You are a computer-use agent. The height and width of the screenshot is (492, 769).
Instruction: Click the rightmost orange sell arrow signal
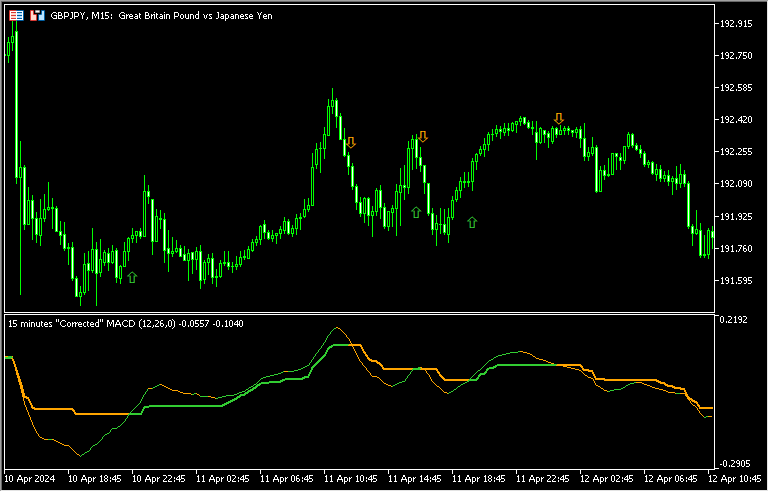coord(559,119)
